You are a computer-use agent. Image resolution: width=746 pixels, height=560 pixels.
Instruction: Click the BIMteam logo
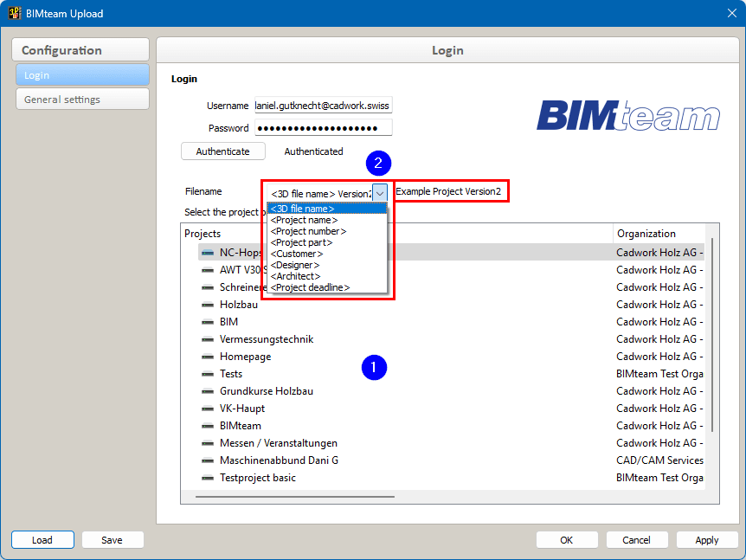[628, 114]
